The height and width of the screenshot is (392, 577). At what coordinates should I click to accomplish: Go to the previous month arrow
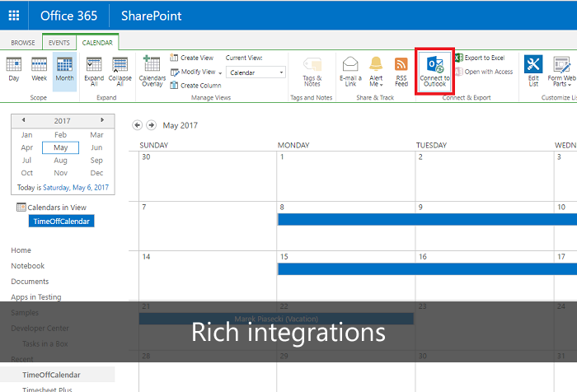pos(138,125)
